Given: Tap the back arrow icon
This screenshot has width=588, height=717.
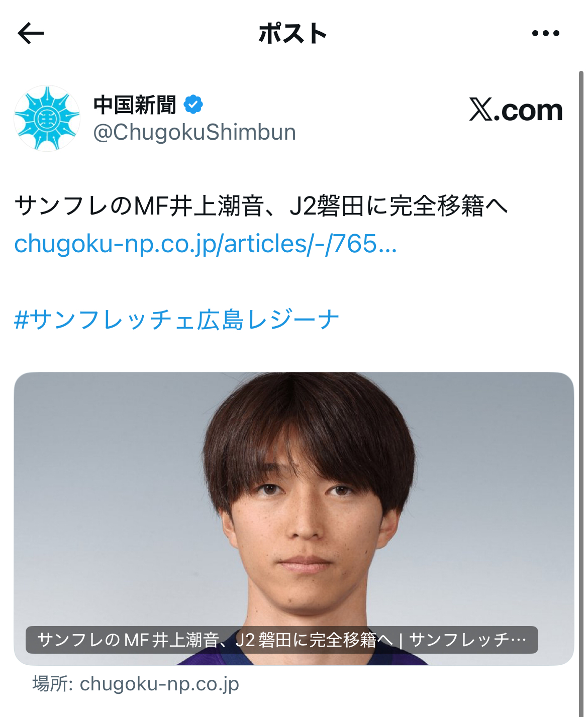Looking at the screenshot, I should point(31,34).
